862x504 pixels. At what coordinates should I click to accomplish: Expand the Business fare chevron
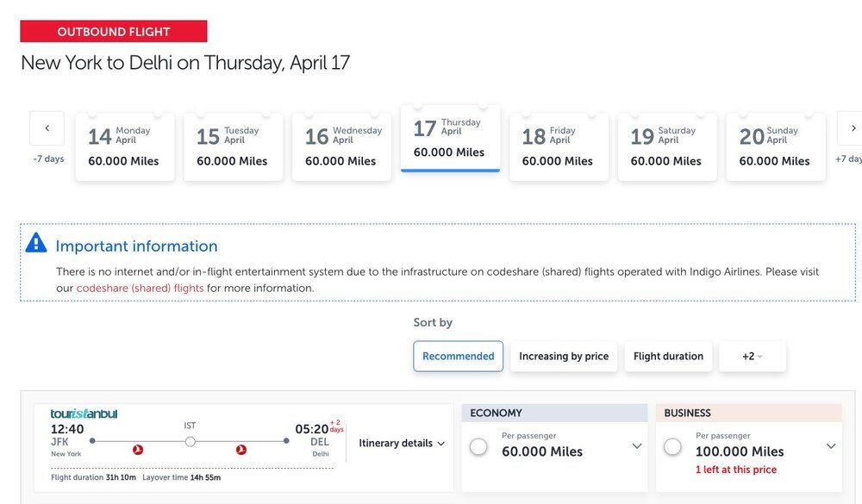(831, 446)
